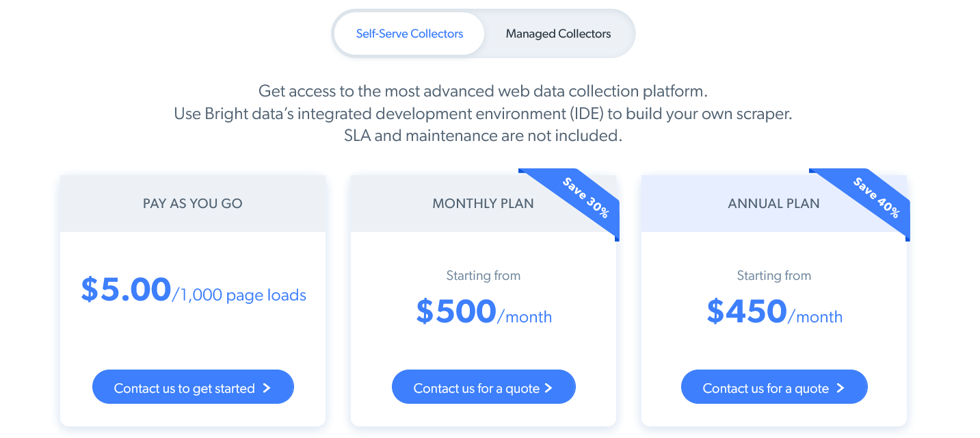The image size is (980, 438).
Task: Click Annual Plan Contact us for a quote
Action: tap(774, 388)
